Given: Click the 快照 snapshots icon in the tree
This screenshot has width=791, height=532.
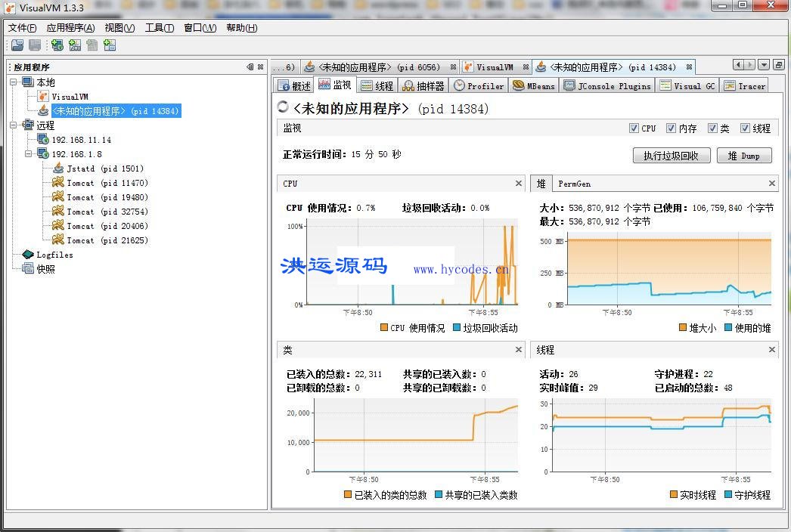Looking at the screenshot, I should (28, 269).
